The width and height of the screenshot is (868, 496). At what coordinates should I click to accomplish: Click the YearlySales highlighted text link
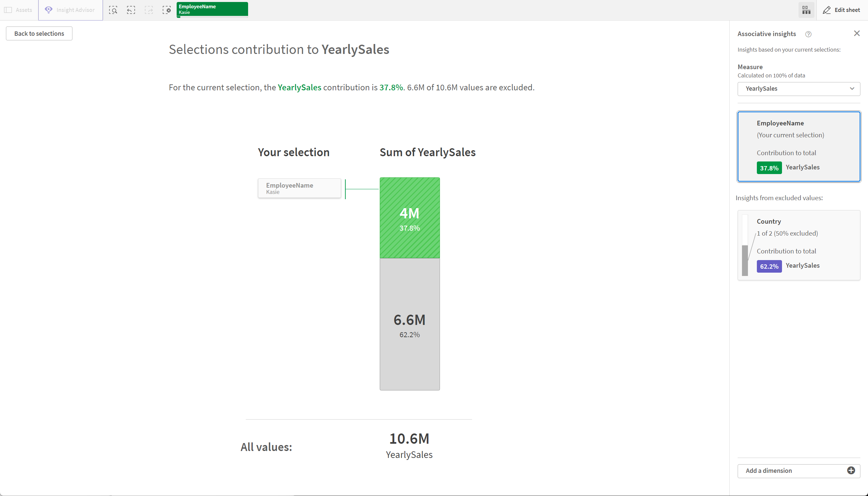click(x=300, y=88)
